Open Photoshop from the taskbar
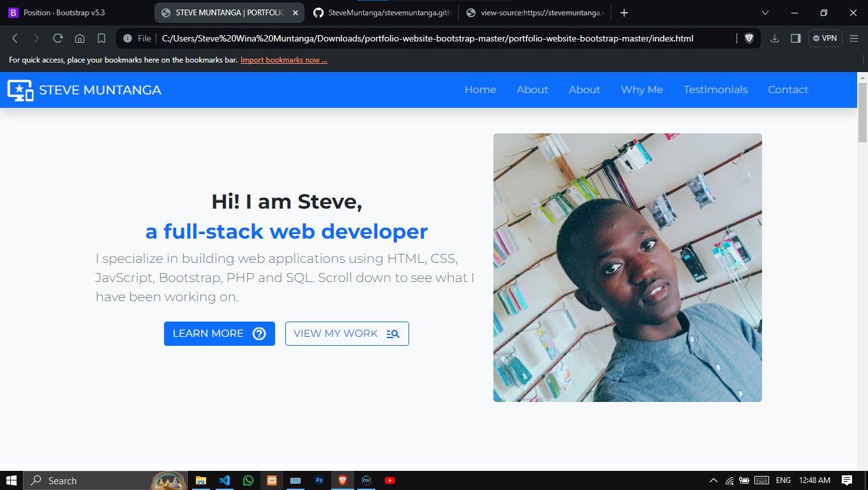The width and height of the screenshot is (868, 490). (318, 480)
